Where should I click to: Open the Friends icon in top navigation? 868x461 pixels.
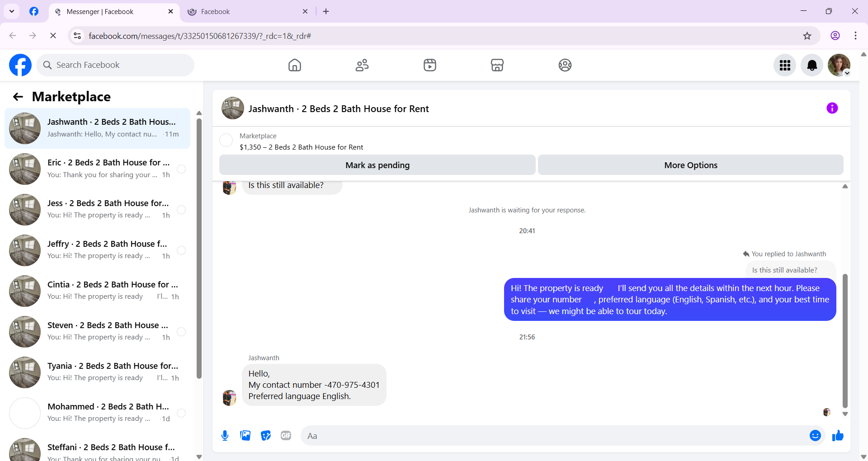[x=362, y=65]
